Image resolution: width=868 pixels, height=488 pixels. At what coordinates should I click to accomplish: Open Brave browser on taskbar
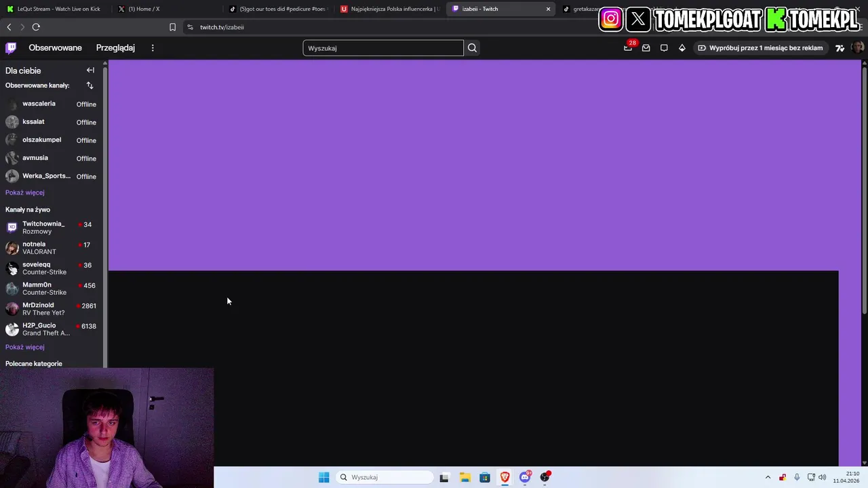[x=505, y=477]
